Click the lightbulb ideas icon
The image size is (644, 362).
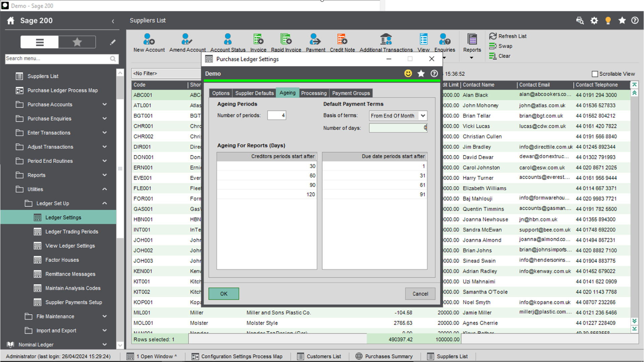[608, 21]
